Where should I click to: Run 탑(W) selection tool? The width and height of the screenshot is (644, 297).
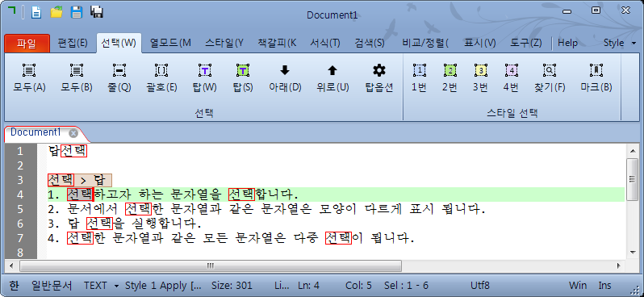point(204,77)
